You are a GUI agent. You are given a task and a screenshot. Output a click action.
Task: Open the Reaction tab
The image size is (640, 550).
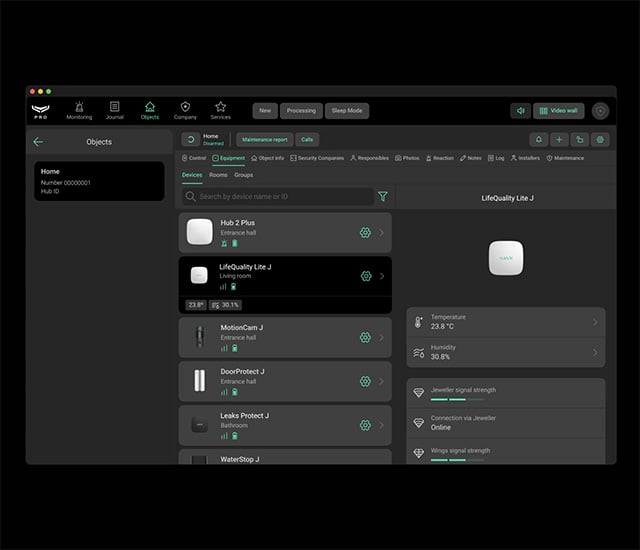point(440,158)
